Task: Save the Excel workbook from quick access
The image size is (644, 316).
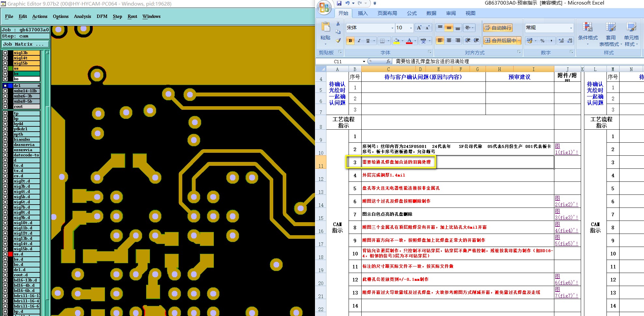Action: pos(339,3)
